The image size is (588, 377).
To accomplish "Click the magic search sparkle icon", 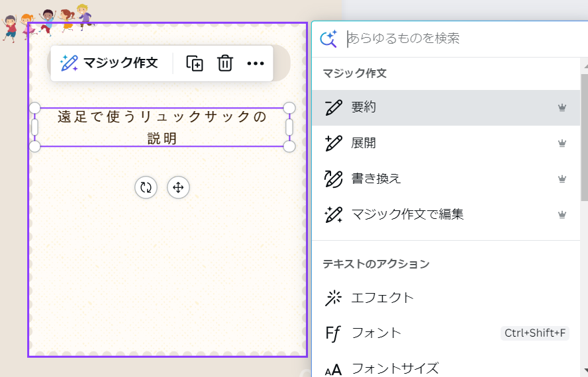I will 328,38.
